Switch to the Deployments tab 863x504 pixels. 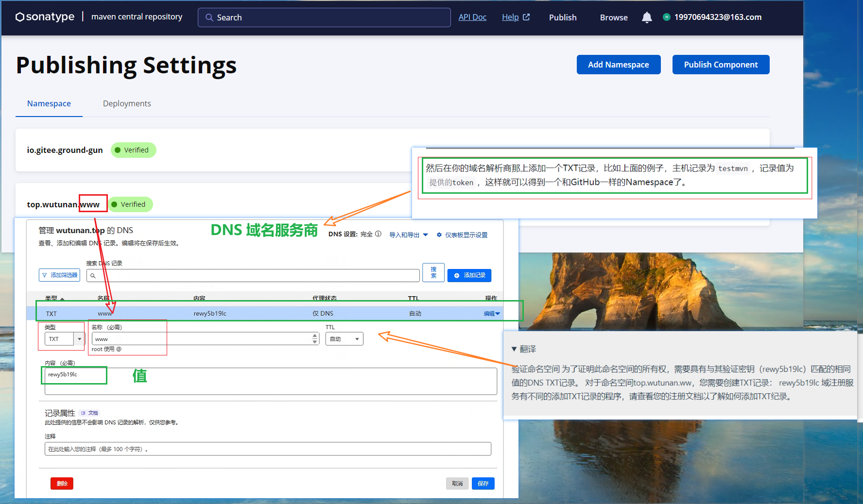[127, 103]
